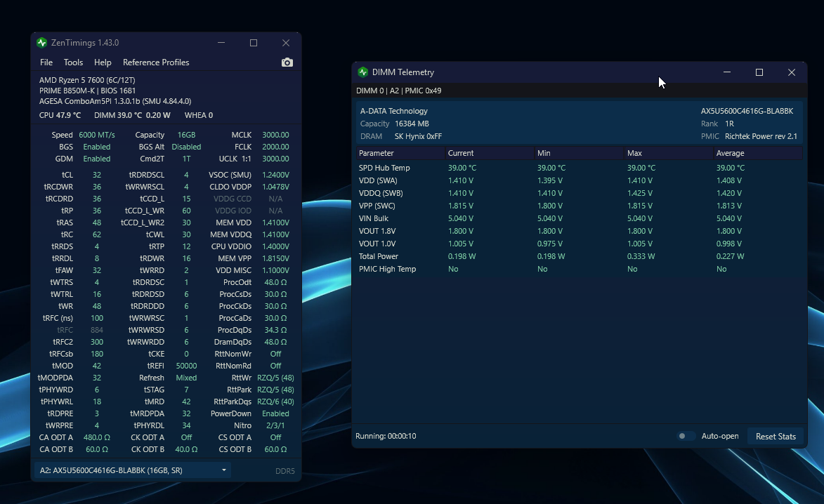Click the ZenTimings screenshot camera icon
This screenshot has height=504, width=824.
click(x=287, y=62)
